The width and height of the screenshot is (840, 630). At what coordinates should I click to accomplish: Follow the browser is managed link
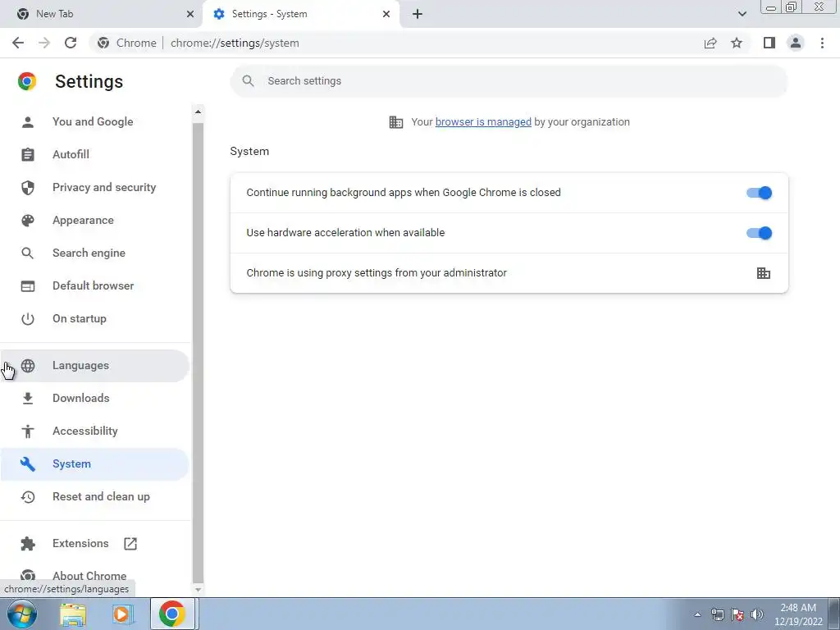coord(483,122)
